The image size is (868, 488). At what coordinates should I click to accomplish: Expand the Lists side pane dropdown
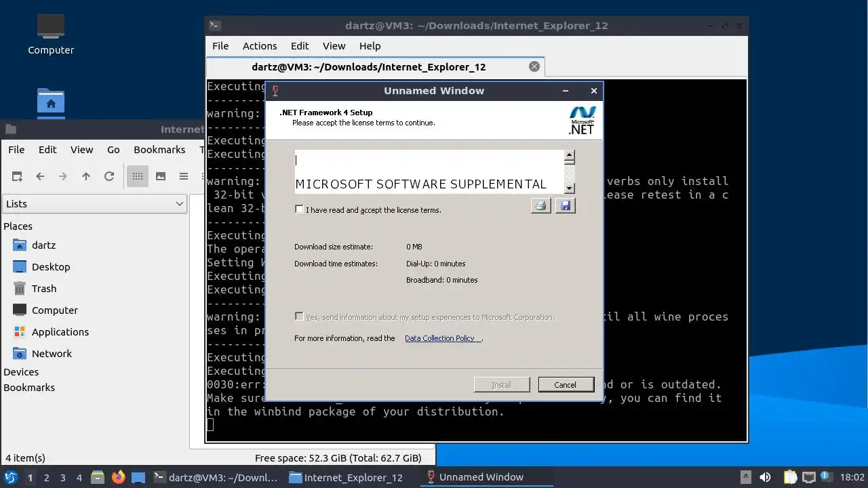[94, 203]
